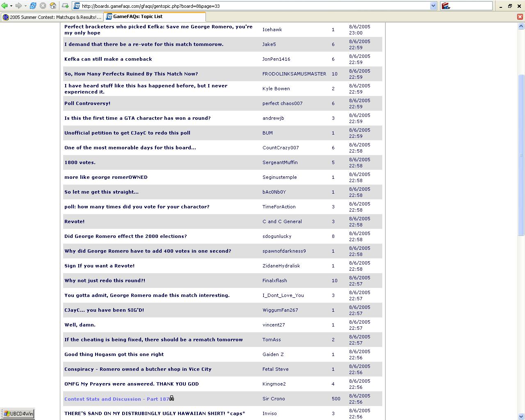This screenshot has height=420, width=525.
Task: Click author name Icehawk
Action: click(272, 30)
